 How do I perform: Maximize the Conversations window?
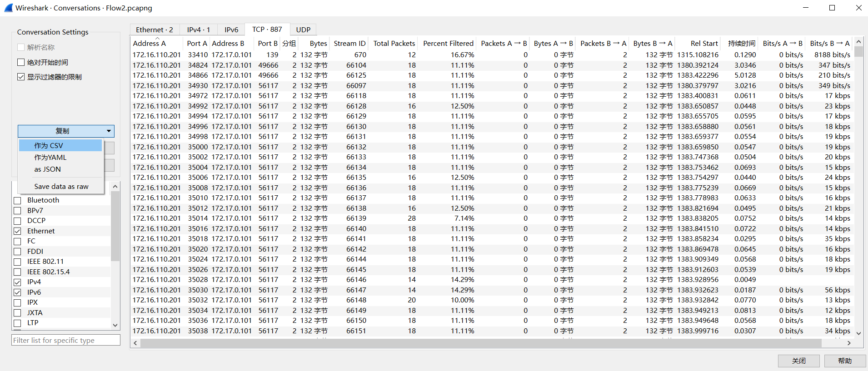pyautogui.click(x=832, y=8)
